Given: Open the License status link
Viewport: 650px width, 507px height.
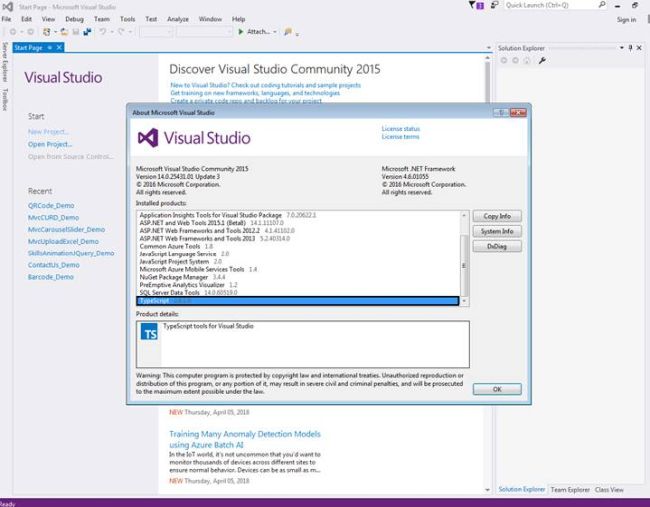Looking at the screenshot, I should point(400,129).
